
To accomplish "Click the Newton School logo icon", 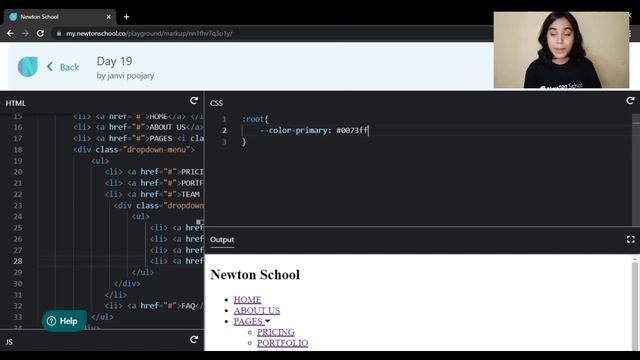I will (28, 67).
